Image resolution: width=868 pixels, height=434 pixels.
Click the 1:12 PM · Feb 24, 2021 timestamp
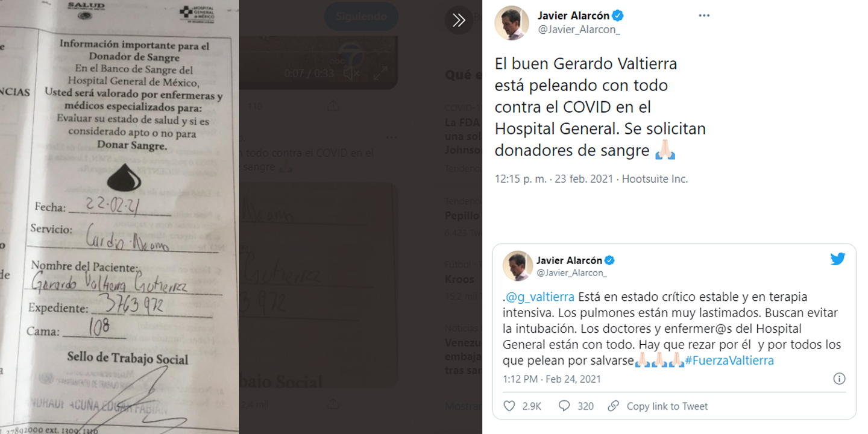[552, 379]
